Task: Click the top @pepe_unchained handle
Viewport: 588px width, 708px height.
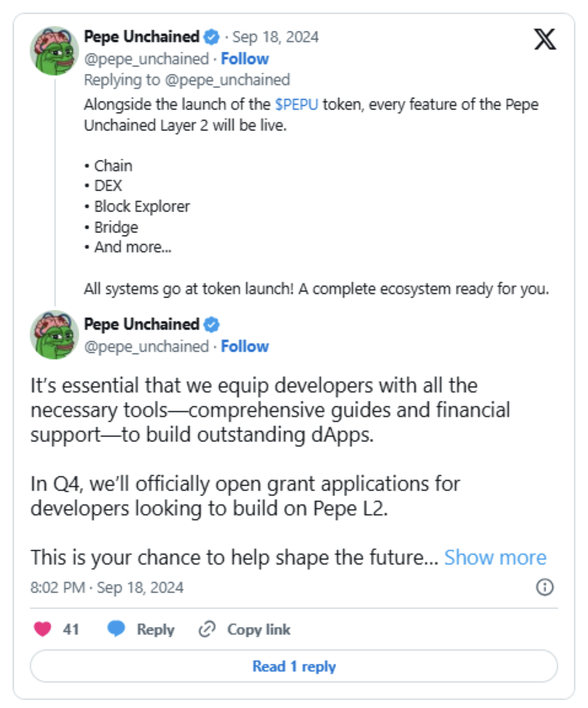Action: 146,59
